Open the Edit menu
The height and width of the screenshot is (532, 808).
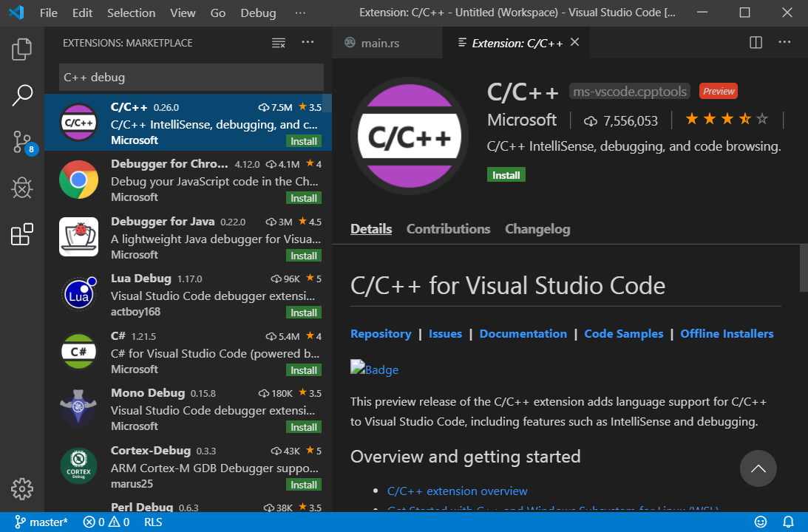pyautogui.click(x=83, y=13)
